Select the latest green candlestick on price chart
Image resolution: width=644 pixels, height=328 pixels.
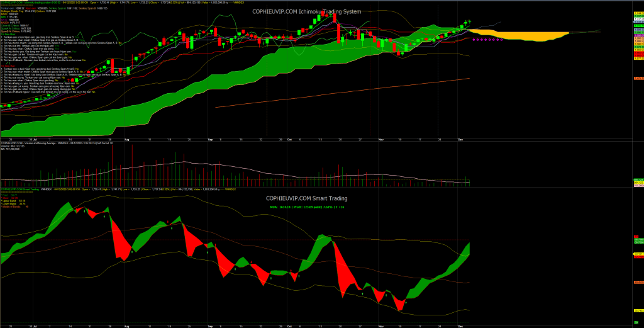469,22
